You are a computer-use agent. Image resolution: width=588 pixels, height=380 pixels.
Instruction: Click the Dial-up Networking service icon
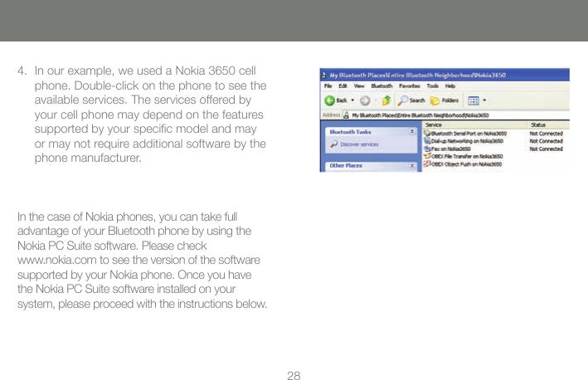427,141
